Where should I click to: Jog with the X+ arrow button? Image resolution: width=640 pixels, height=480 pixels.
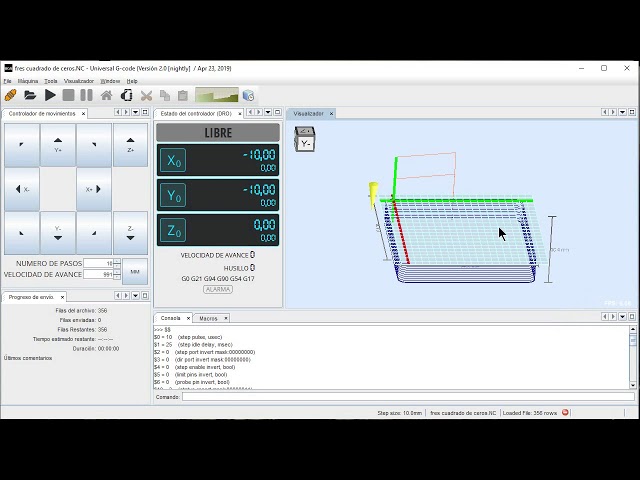(x=94, y=189)
